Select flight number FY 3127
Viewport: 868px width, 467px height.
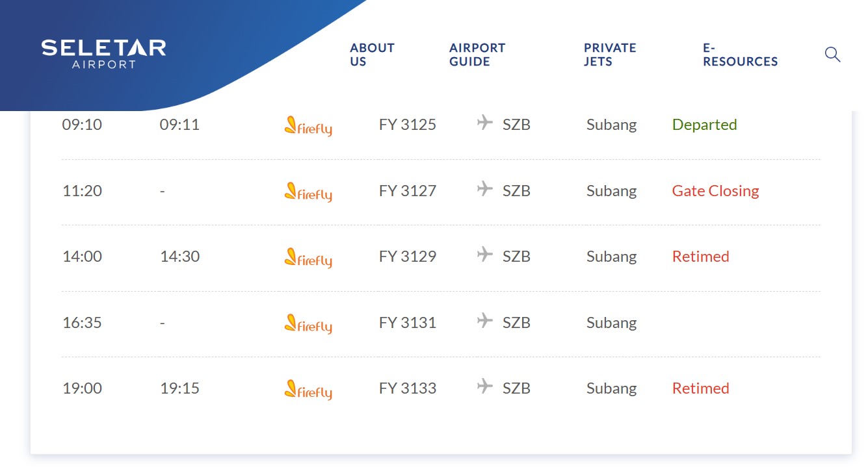coord(407,191)
